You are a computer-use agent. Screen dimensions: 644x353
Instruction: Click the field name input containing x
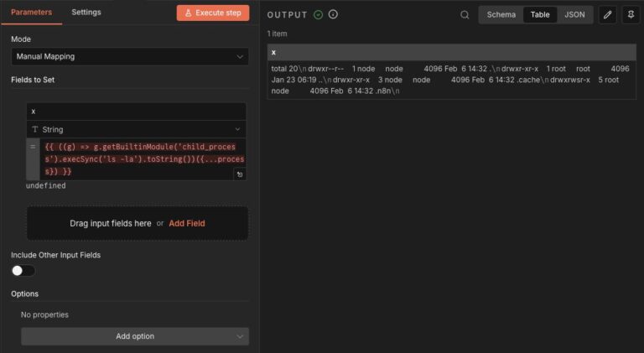137,112
